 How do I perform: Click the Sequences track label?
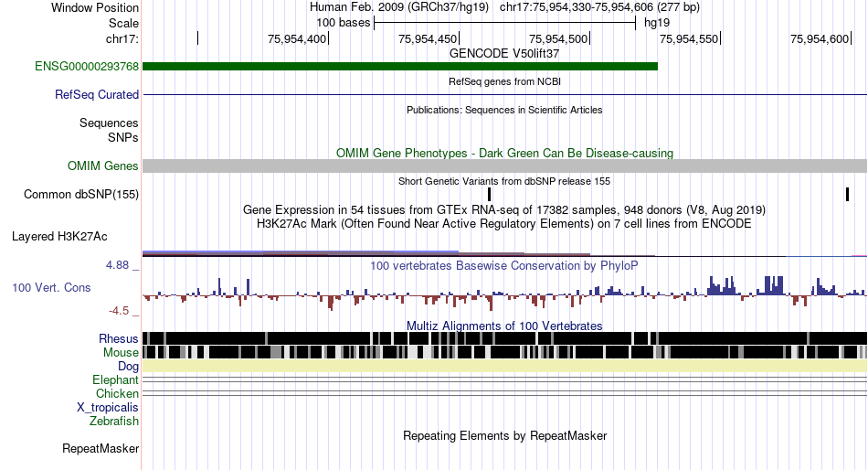coord(109,123)
